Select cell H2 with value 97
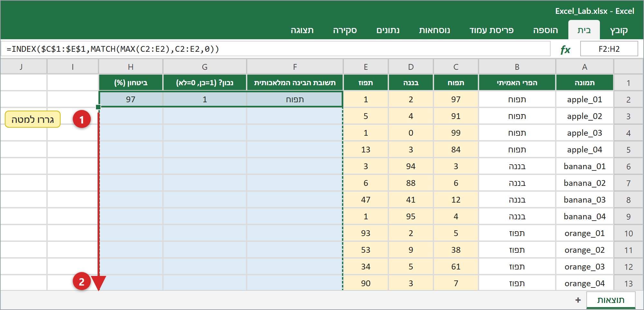This screenshot has height=310, width=644. [x=131, y=99]
